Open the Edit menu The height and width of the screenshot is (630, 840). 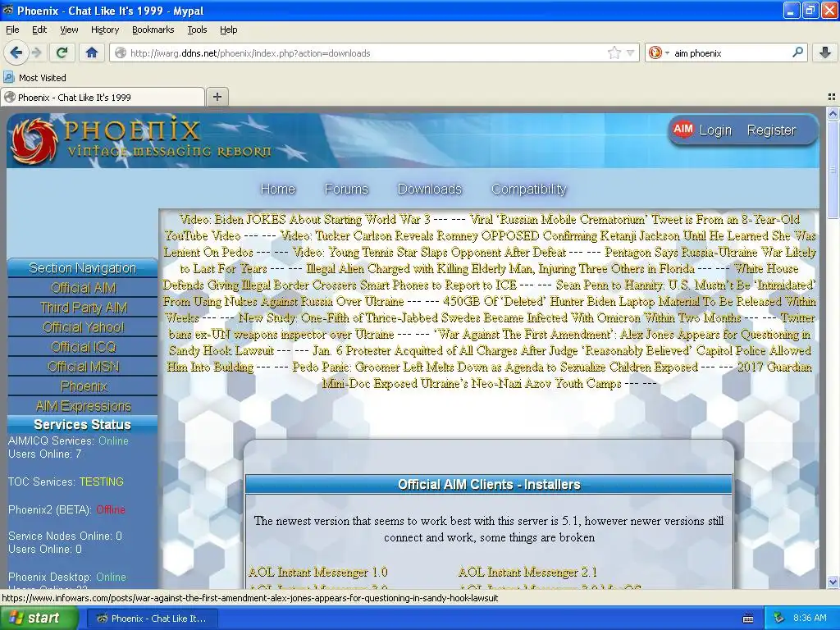[39, 30]
